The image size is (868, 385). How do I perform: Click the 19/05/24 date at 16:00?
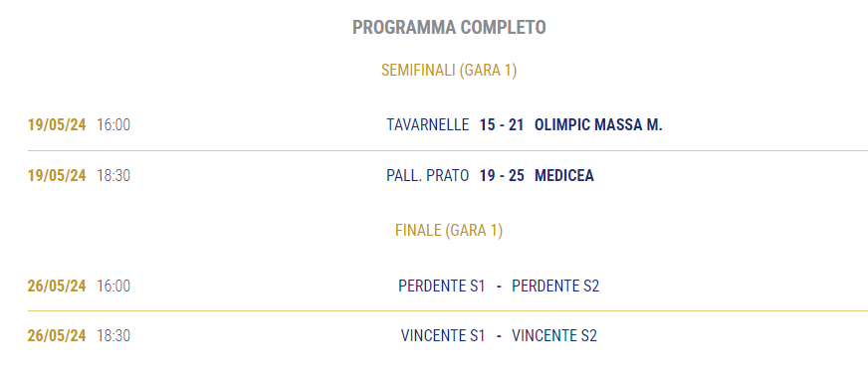pyautogui.click(x=57, y=125)
